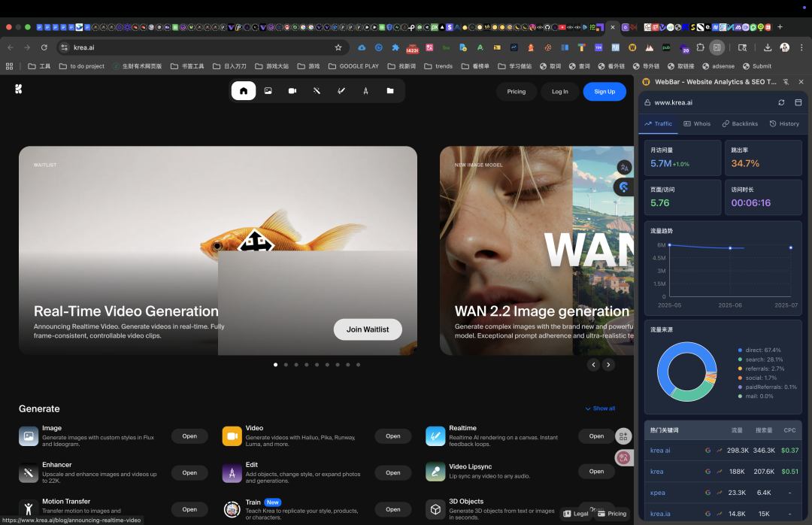
Task: Bookmark this page with star icon
Action: pyautogui.click(x=338, y=47)
